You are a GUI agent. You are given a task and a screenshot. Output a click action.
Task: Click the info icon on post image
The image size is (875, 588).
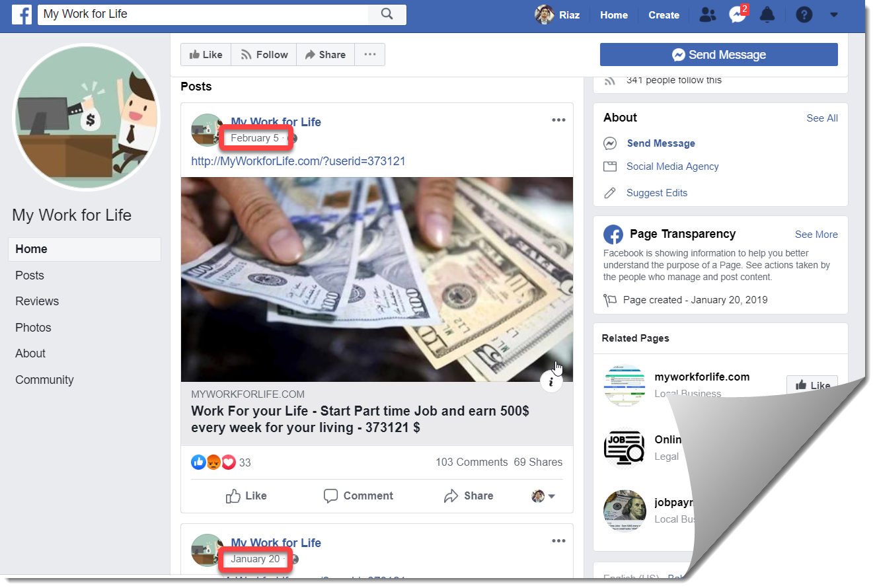click(551, 381)
